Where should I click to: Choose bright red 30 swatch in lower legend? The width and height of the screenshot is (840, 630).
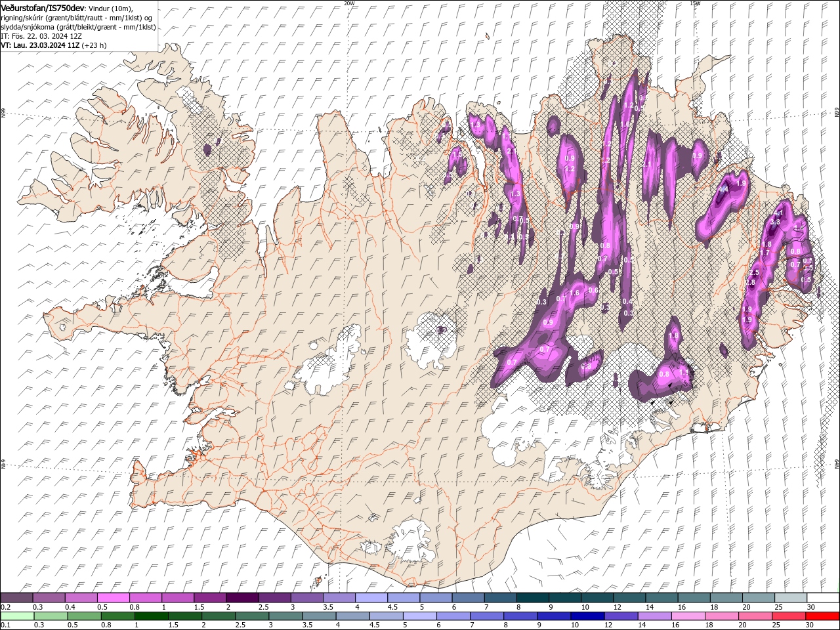pos(822,616)
